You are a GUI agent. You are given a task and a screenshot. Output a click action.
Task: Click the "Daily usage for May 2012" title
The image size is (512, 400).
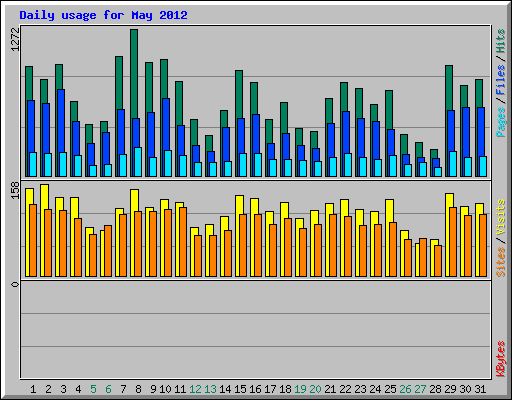(103, 15)
